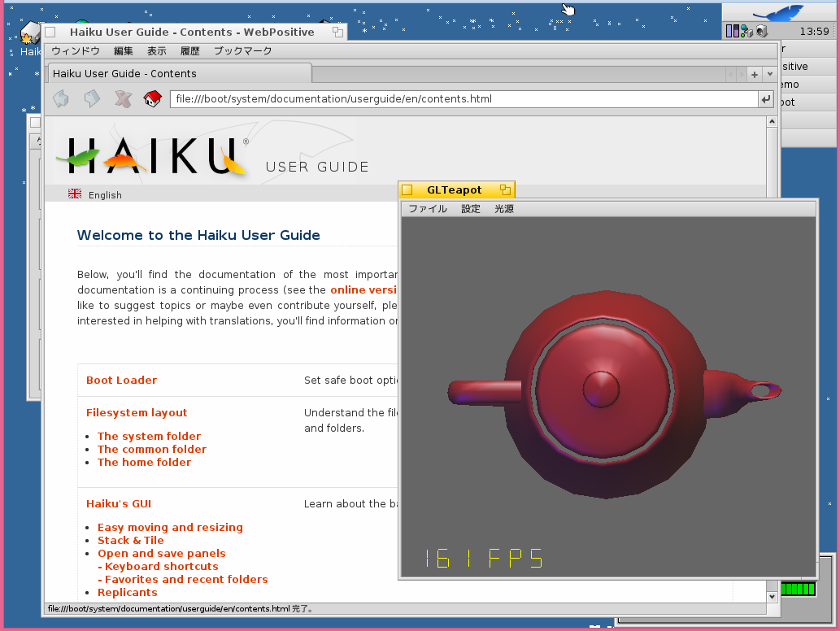The height and width of the screenshot is (631, 840).
Task: Go to the home page via house icon
Action: 152,99
